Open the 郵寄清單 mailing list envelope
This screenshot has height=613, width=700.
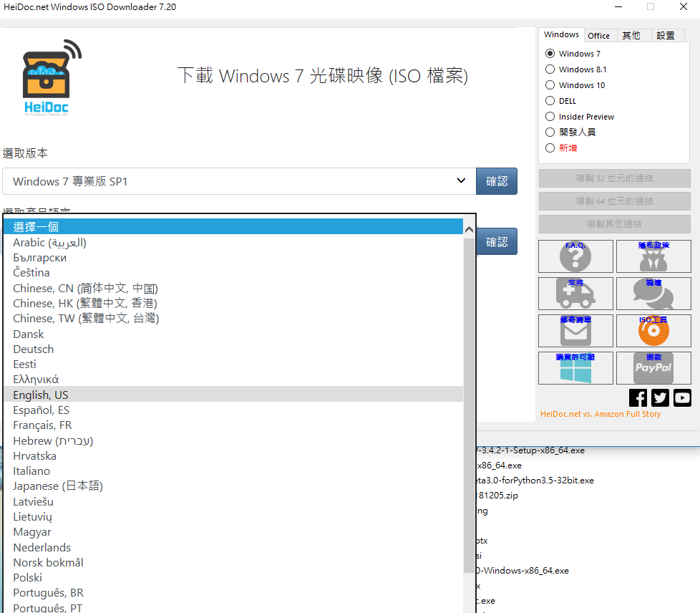click(575, 330)
